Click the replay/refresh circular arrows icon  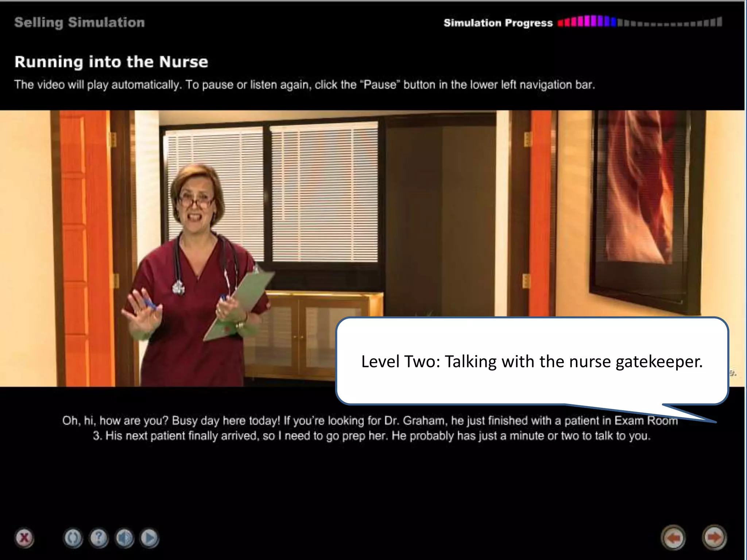(x=73, y=538)
